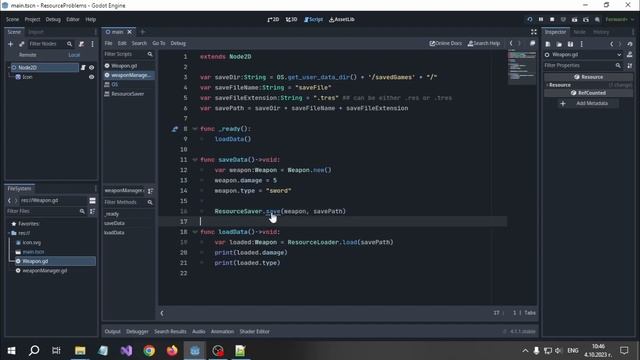This screenshot has height=360, width=640.
Task: Switch workspace to 2D
Action: pos(273,19)
